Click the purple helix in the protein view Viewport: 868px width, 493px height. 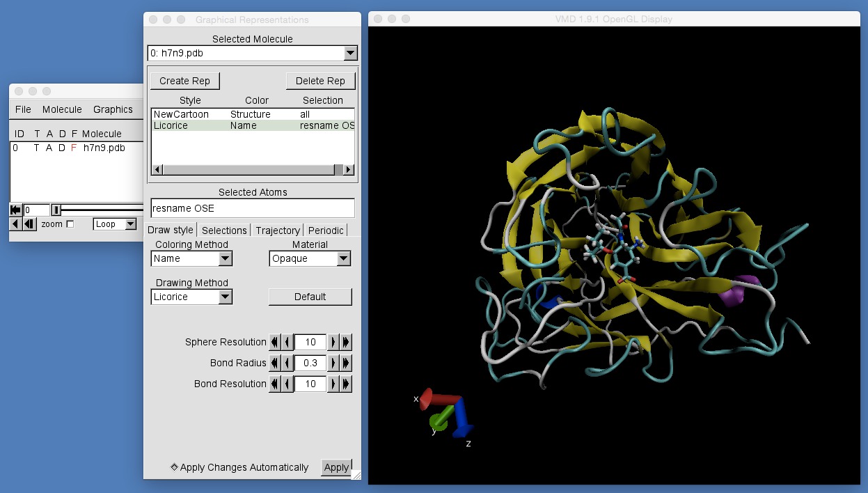(x=739, y=290)
